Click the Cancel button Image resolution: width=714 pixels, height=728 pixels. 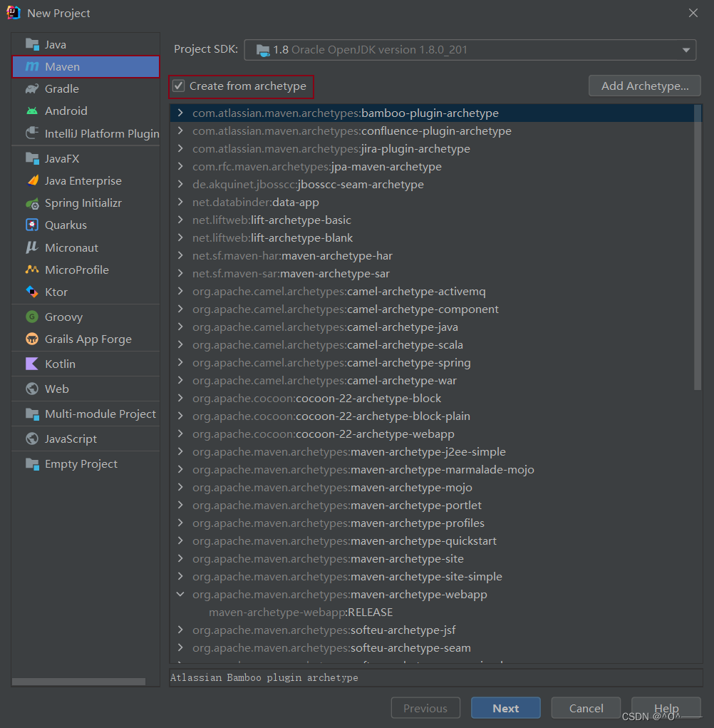(x=586, y=708)
